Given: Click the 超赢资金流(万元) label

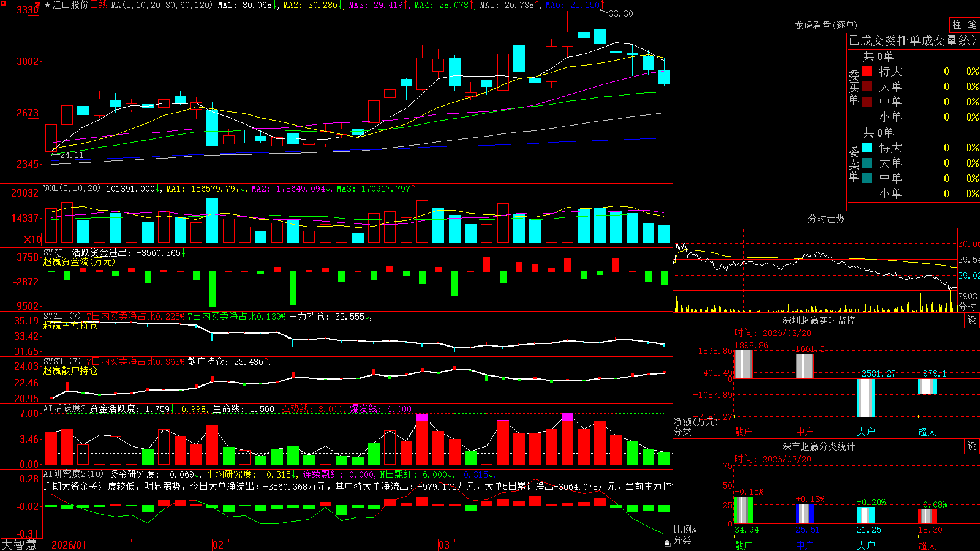Looking at the screenshot, I should [x=79, y=261].
